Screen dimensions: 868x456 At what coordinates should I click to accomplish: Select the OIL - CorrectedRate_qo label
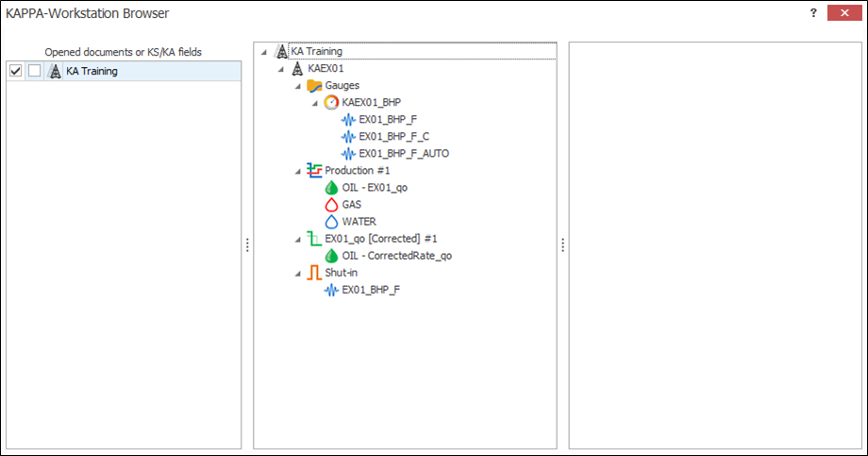397,256
